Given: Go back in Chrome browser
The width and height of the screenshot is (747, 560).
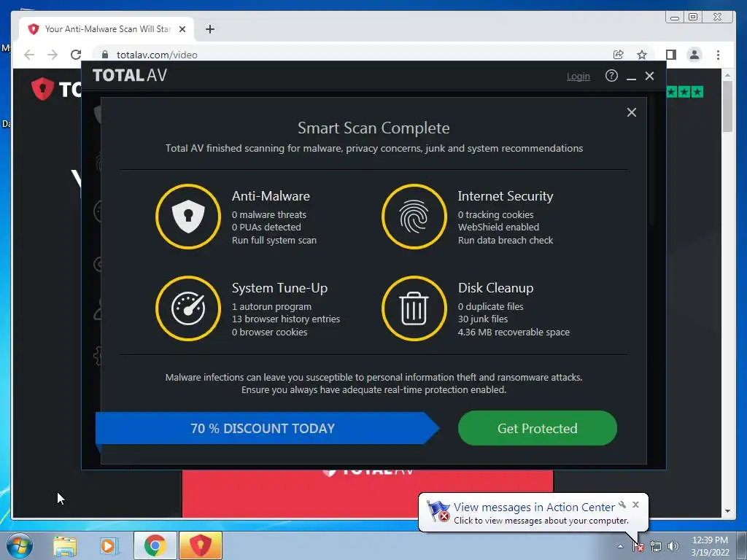Looking at the screenshot, I should click(x=29, y=55).
